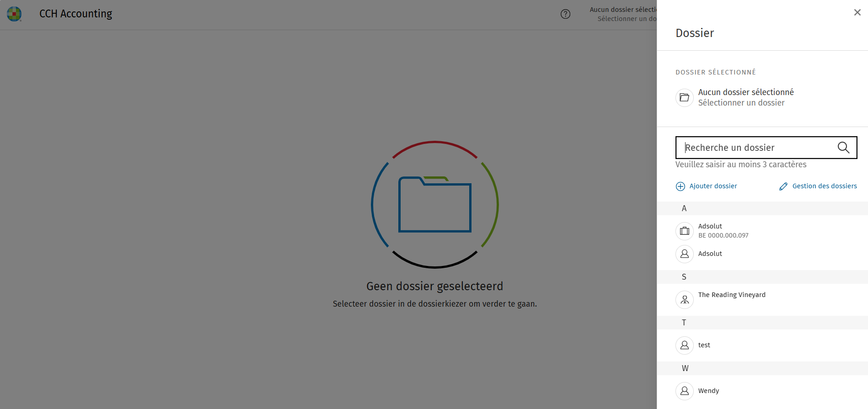Image resolution: width=868 pixels, height=409 pixels.
Task: Click the magnifier search icon
Action: pyautogui.click(x=843, y=147)
